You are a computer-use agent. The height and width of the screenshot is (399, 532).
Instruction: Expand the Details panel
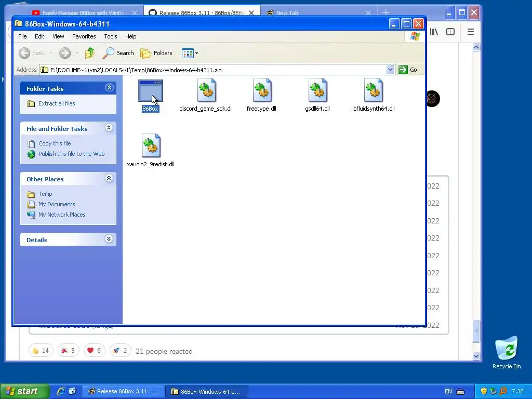coord(109,239)
